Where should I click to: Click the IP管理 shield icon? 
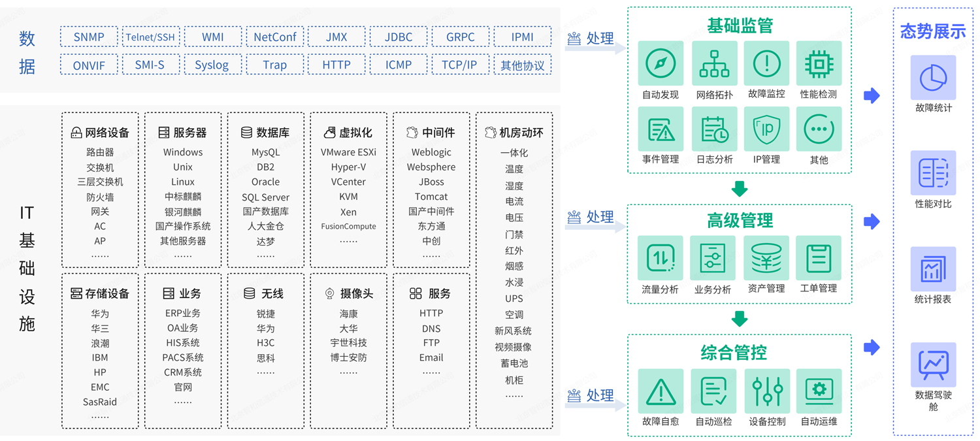click(766, 129)
